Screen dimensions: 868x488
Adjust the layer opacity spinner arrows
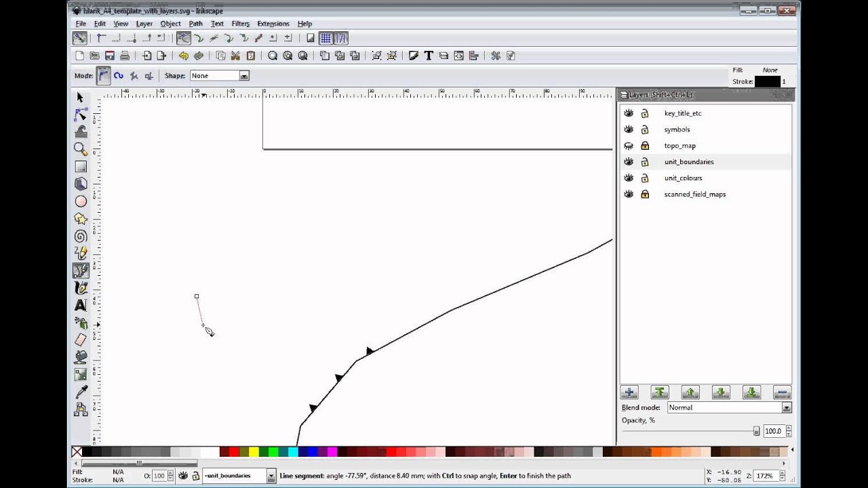tap(788, 431)
